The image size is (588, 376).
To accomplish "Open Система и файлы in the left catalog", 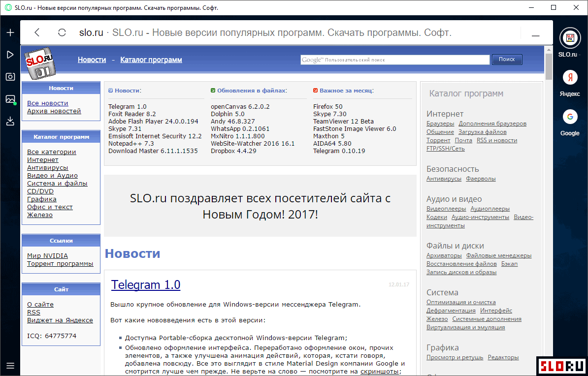I will 58,183.
